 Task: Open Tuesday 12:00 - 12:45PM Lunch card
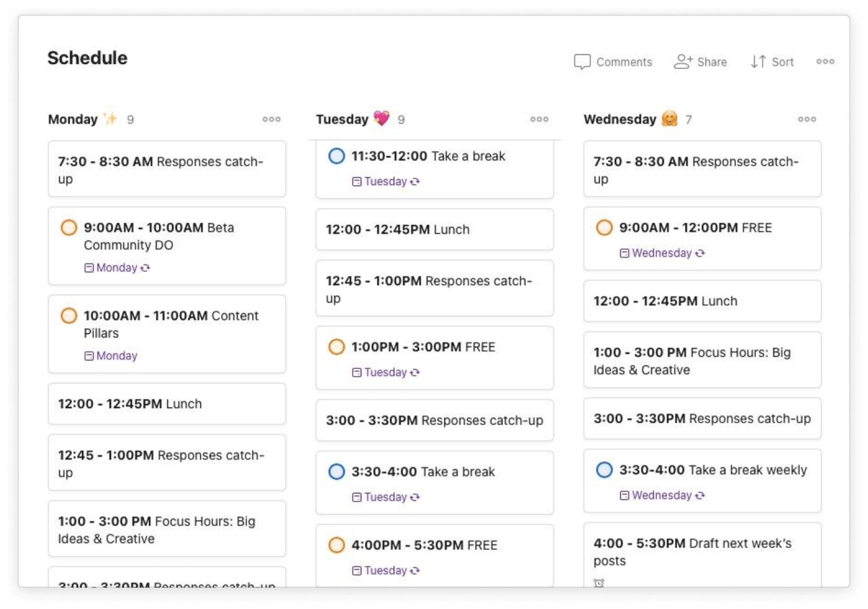pos(435,230)
